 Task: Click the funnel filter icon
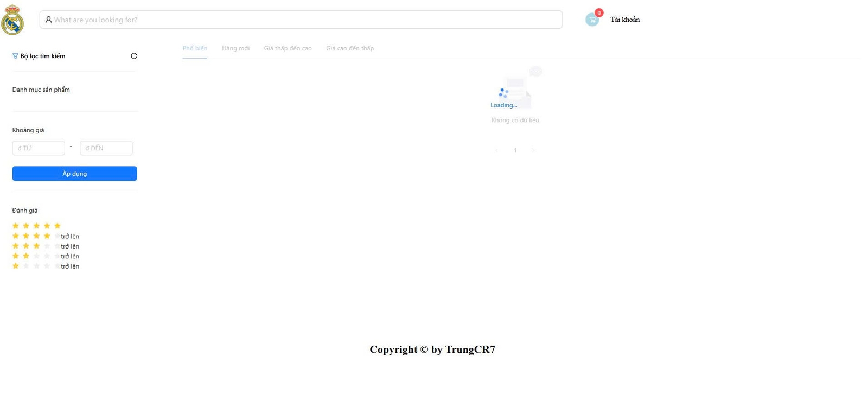coord(15,56)
